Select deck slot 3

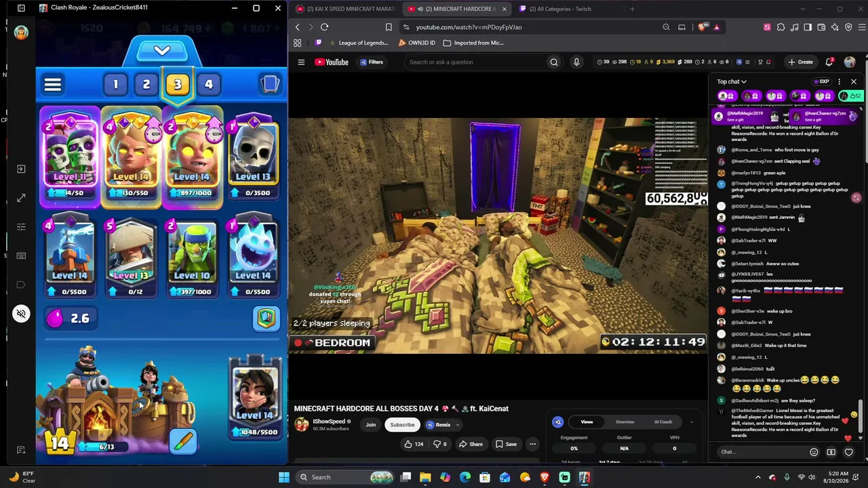point(178,85)
